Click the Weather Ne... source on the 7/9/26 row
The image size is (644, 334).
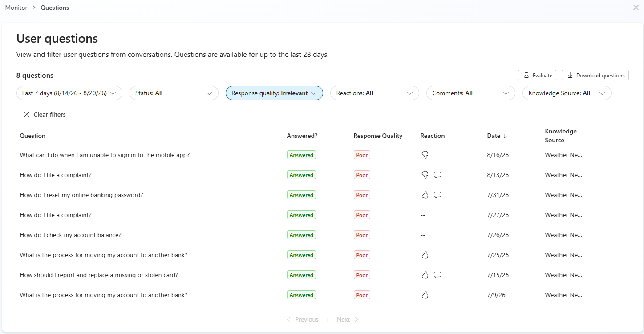coord(563,295)
